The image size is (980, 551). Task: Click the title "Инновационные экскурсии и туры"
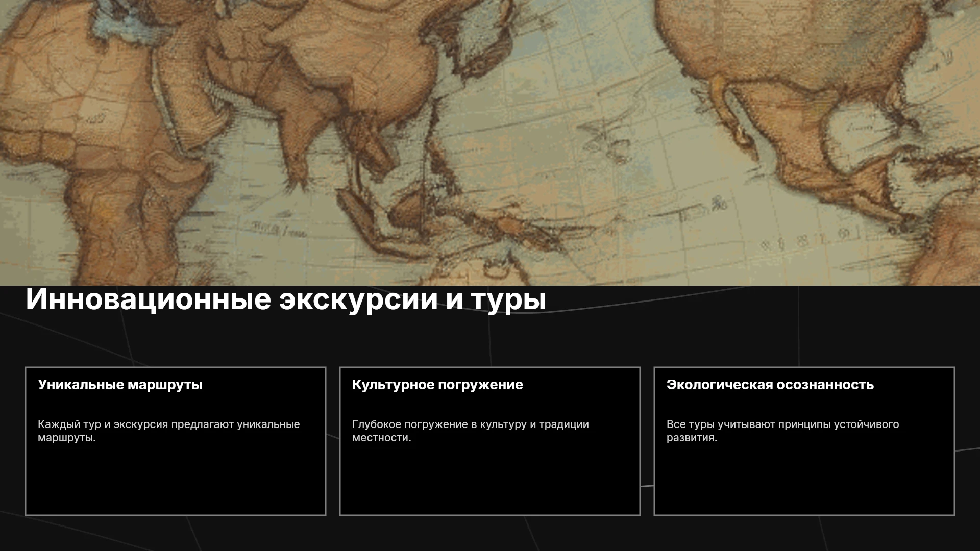286,299
